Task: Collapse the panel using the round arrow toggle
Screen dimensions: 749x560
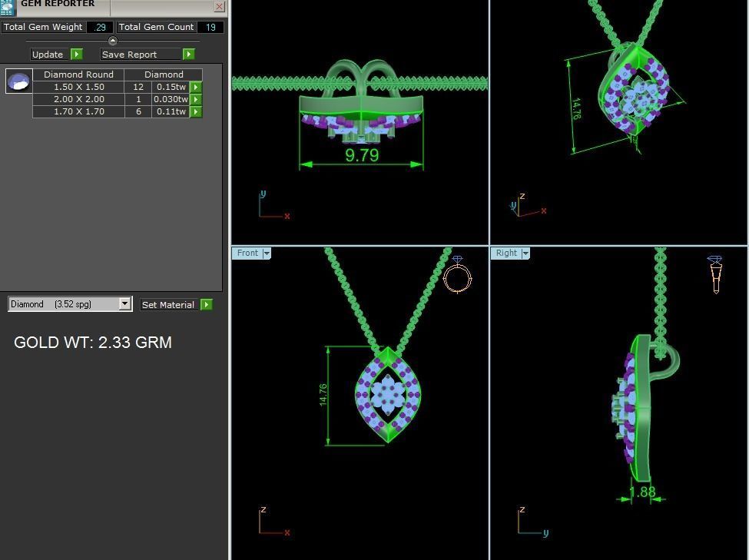Action: 113,41
